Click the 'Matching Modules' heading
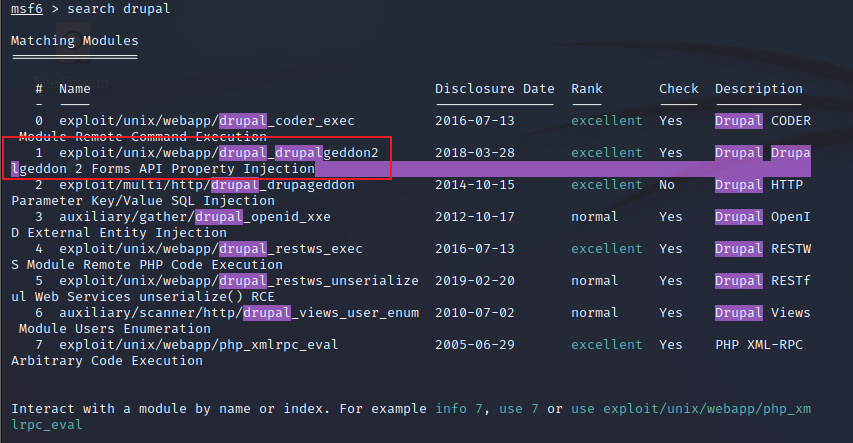This screenshot has height=443, width=853. click(x=75, y=41)
